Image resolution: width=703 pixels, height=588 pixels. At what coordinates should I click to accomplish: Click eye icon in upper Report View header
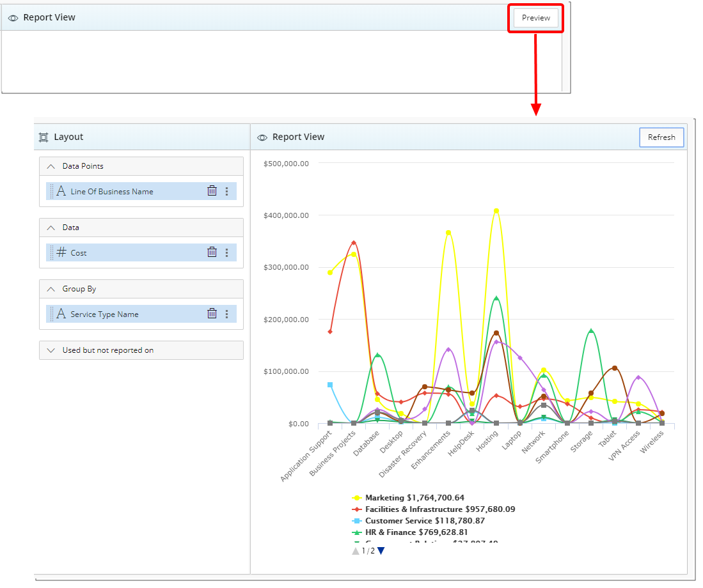point(13,18)
